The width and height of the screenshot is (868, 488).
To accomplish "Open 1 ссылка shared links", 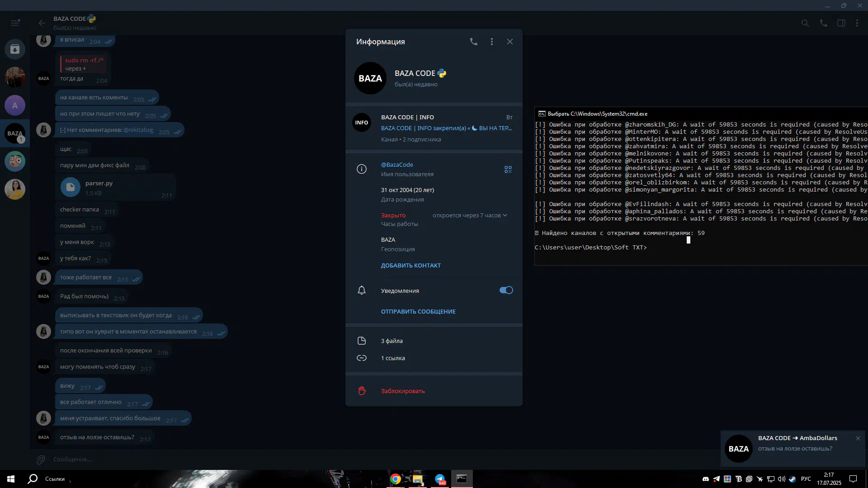I will [x=434, y=358].
